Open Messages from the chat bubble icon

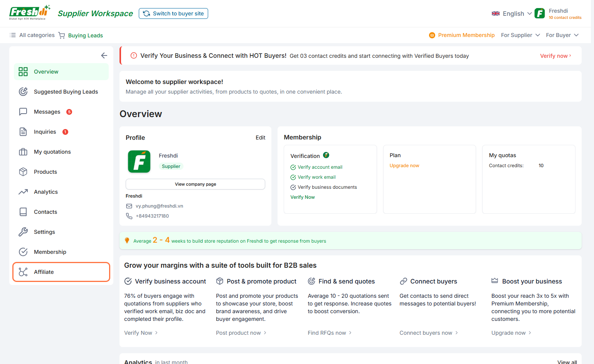(x=23, y=112)
